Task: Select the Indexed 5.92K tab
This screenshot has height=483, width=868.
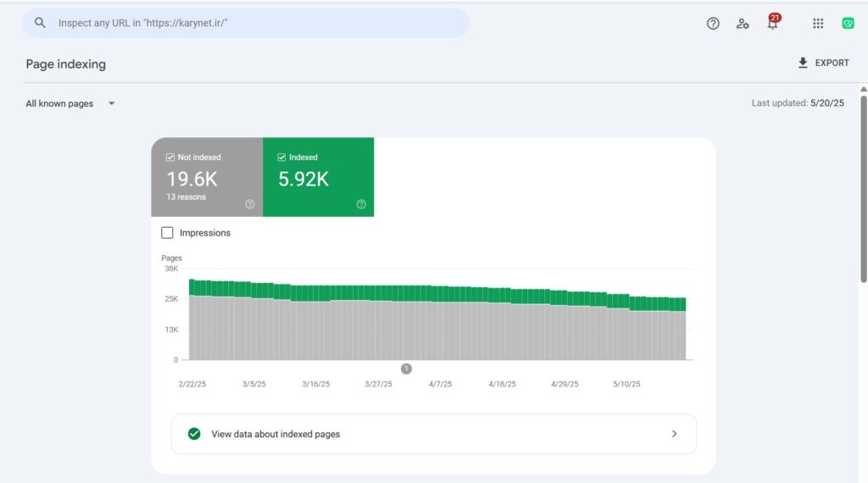Action: click(x=318, y=179)
